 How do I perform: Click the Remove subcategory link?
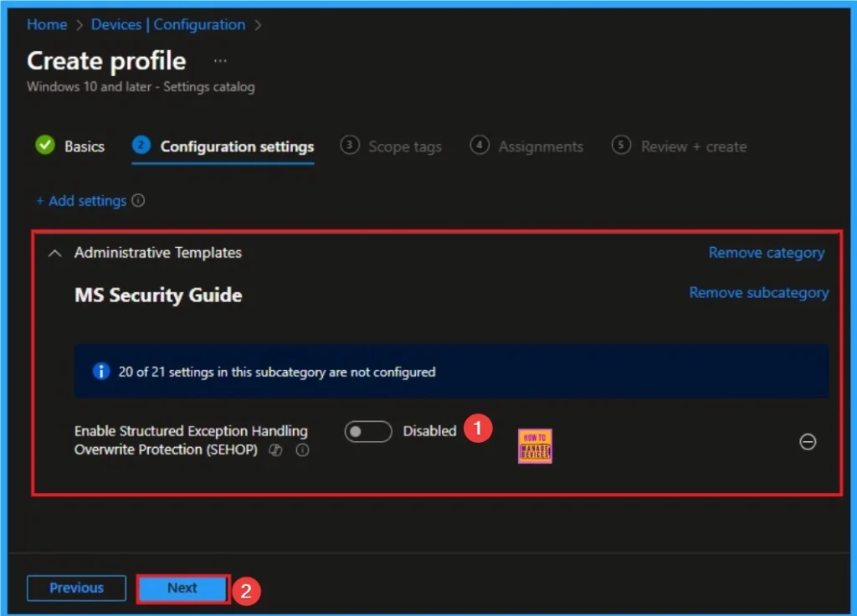coord(758,292)
